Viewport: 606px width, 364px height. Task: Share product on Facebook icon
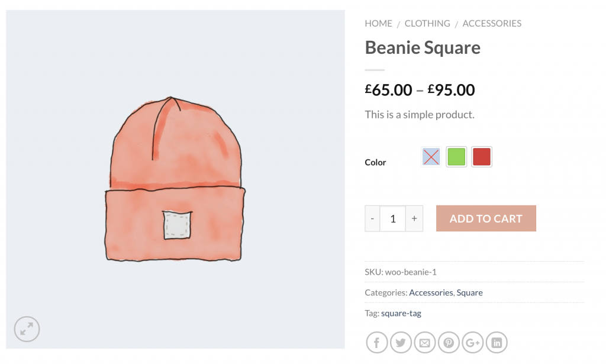376,342
